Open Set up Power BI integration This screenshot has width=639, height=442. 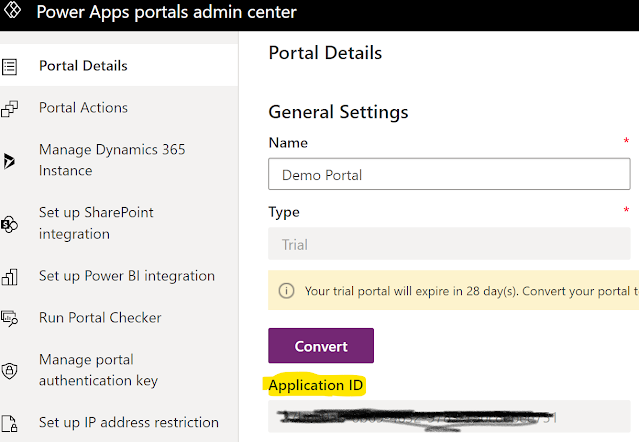(126, 276)
